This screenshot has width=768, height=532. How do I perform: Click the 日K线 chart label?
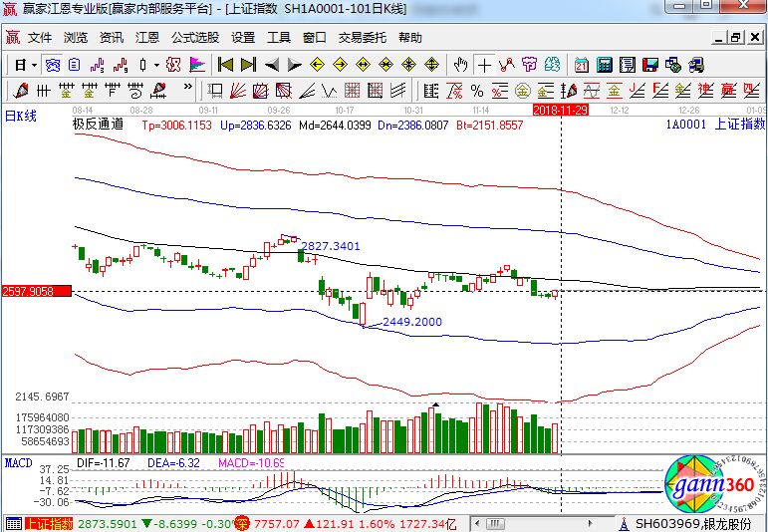[22, 116]
